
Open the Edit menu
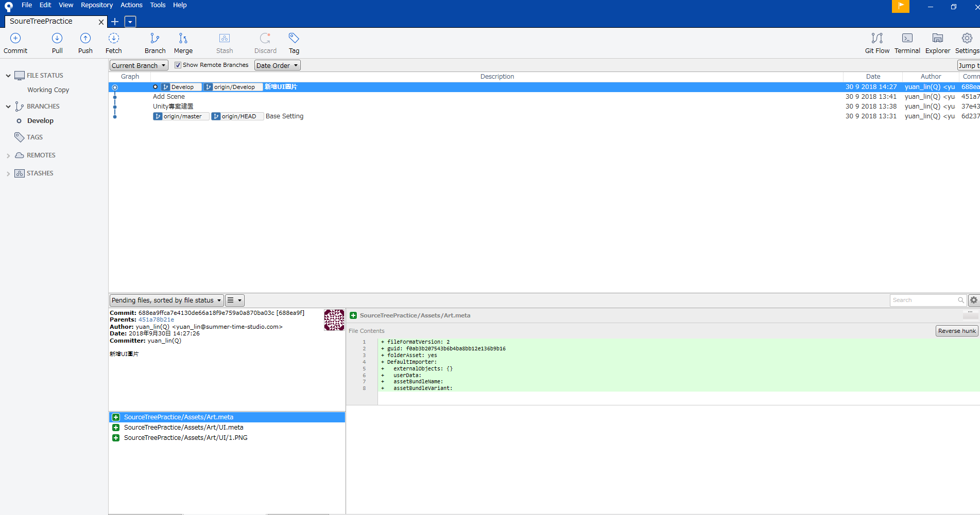point(45,5)
